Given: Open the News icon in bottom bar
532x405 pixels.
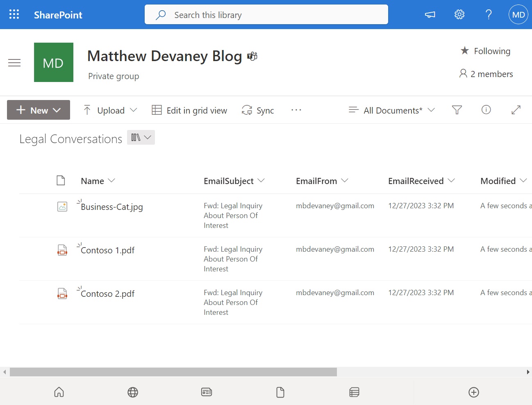Looking at the screenshot, I should click(207, 392).
